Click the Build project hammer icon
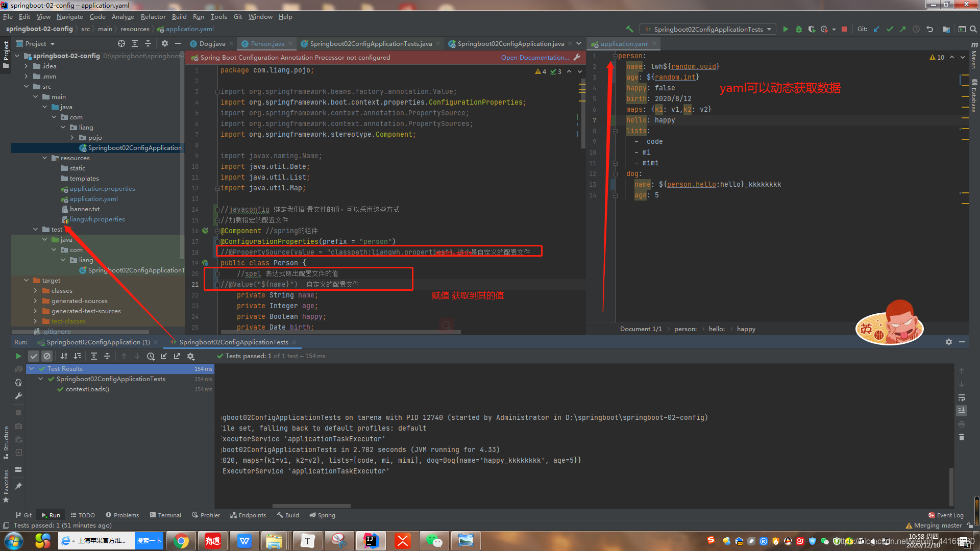The height and width of the screenshot is (551, 980). [x=629, y=29]
